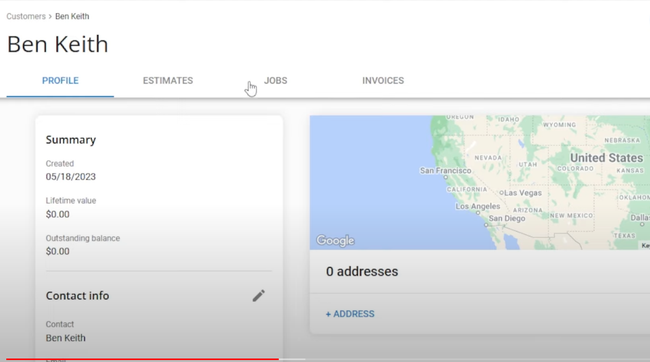Select the contact name Ben Keith
Image resolution: width=650 pixels, height=362 pixels.
click(x=65, y=338)
